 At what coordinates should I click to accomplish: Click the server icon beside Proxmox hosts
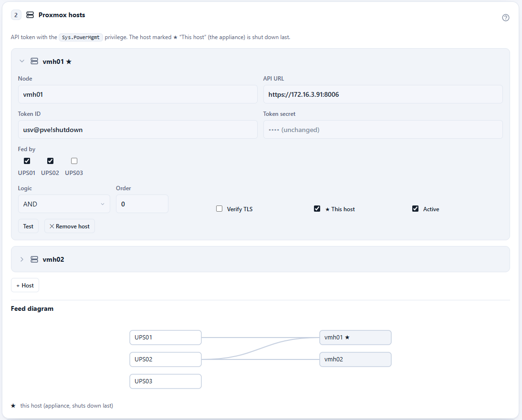(30, 15)
